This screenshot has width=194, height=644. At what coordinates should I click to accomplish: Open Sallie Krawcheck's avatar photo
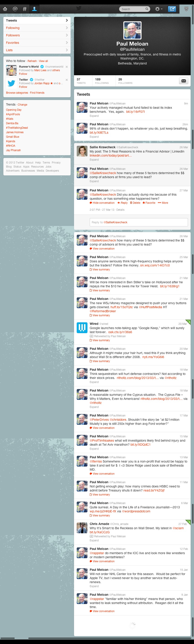pyautogui.click(x=82, y=151)
